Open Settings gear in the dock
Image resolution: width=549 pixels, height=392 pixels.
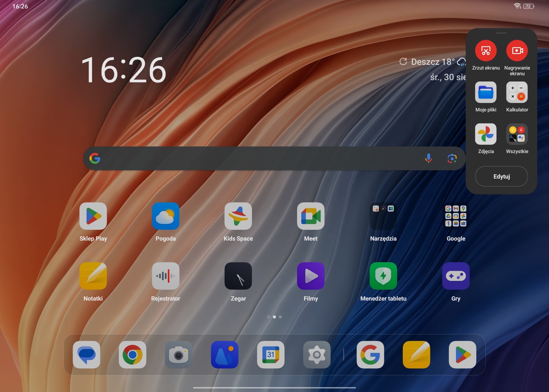click(x=316, y=355)
